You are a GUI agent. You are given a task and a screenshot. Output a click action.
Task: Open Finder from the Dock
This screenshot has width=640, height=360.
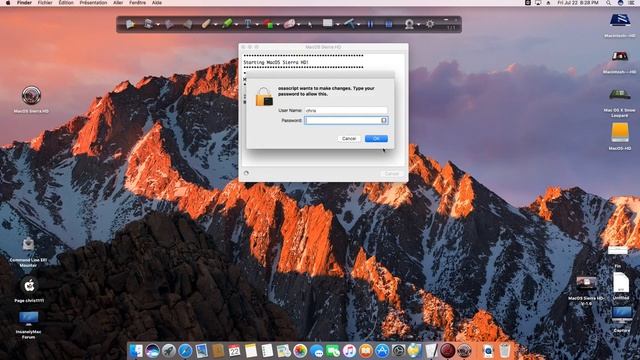pos(136,351)
